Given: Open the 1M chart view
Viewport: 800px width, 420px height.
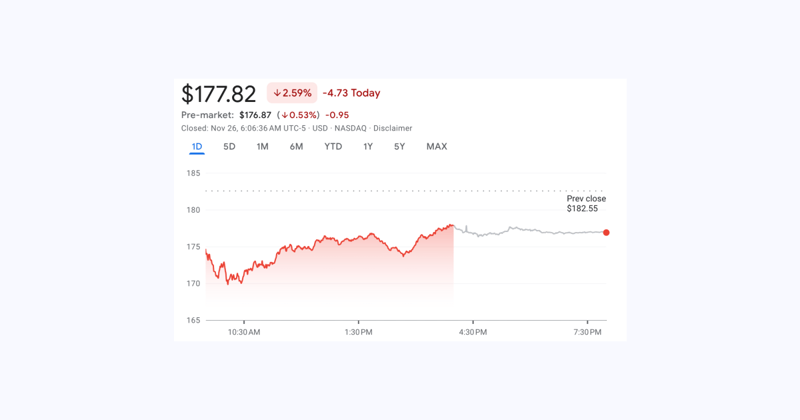Looking at the screenshot, I should point(262,146).
